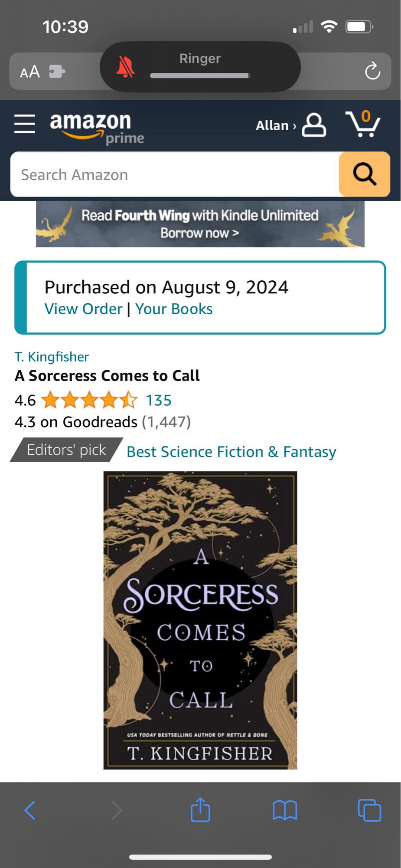This screenshot has width=401, height=868.
Task: Tap the Sorceress Comes to Call cover
Action: click(200, 620)
